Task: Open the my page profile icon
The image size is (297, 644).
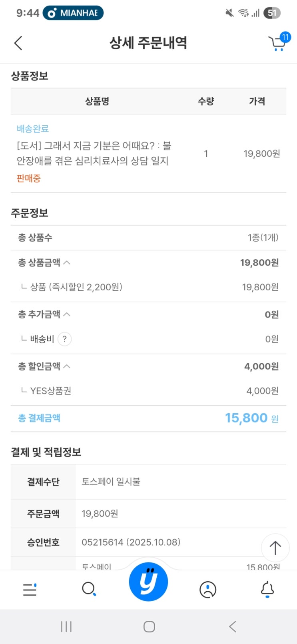Action: click(207, 589)
